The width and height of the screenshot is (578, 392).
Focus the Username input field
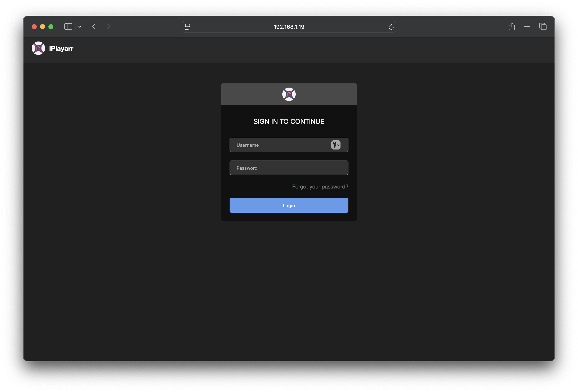coord(289,145)
